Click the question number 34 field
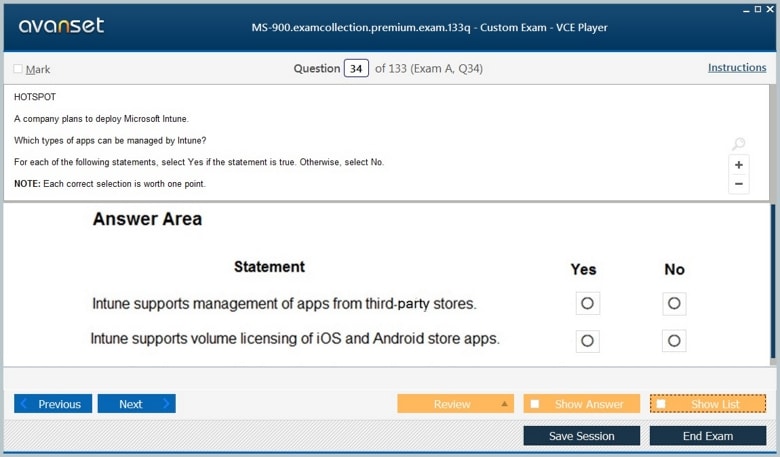780x457 pixels. coord(355,69)
